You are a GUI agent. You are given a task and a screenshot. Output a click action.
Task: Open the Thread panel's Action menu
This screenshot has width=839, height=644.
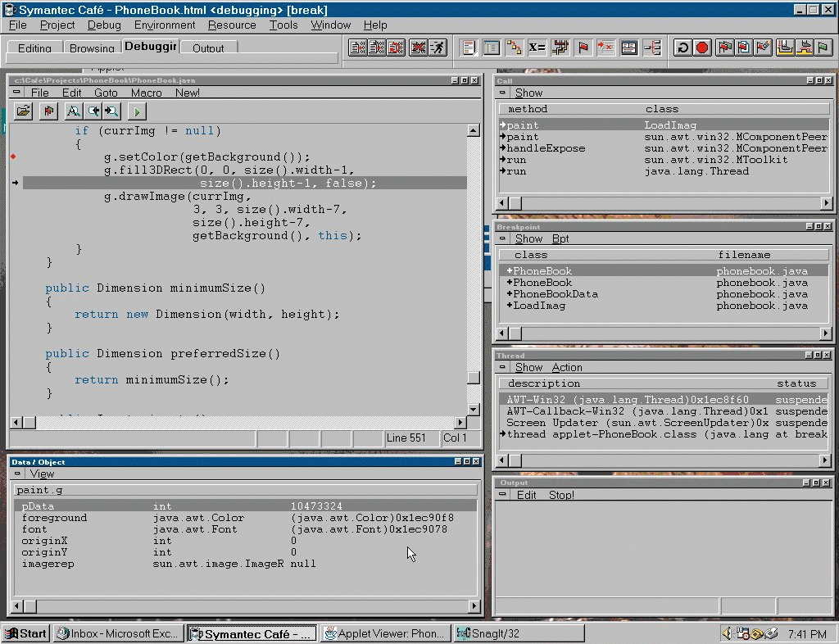[566, 367]
